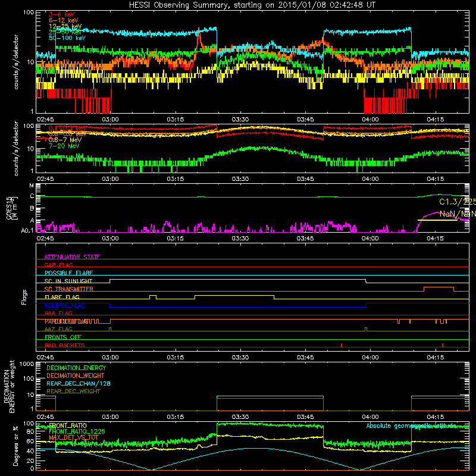
Task: Click the SAA_FLAG label
Action: [x=58, y=313]
